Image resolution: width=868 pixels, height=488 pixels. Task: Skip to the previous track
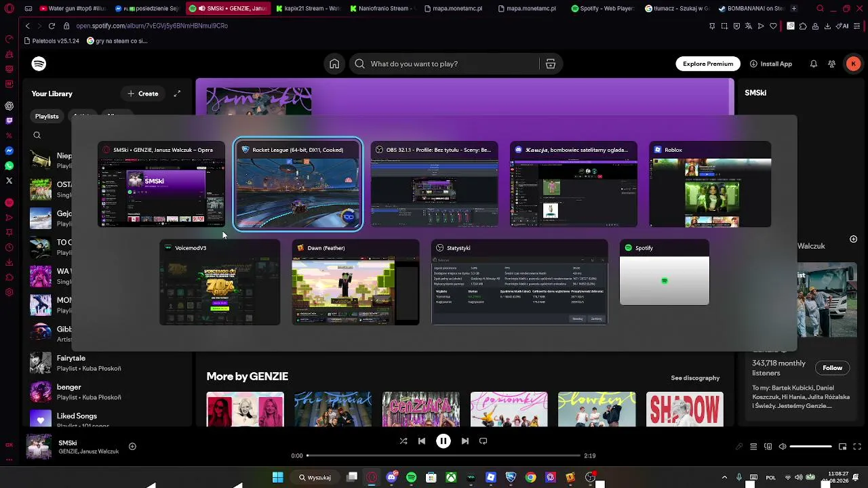[422, 441]
